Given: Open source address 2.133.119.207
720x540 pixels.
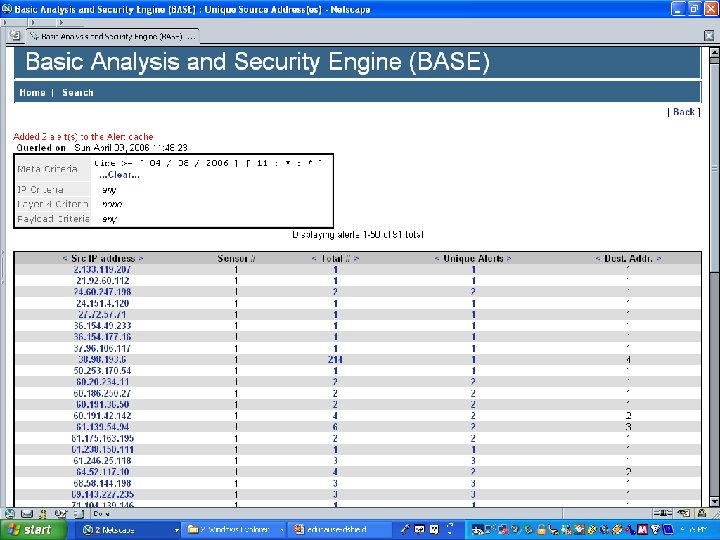Looking at the screenshot, I should 102,270.
